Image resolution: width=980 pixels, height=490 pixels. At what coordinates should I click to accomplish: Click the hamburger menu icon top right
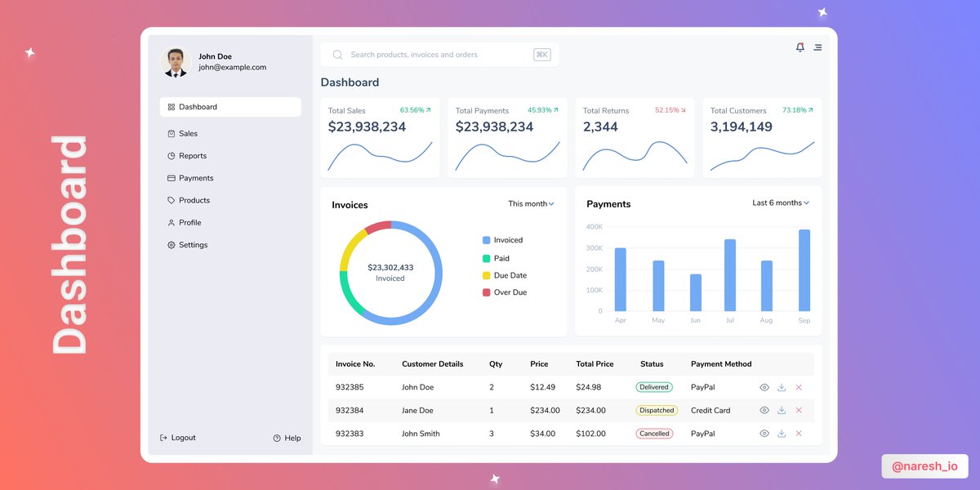[x=817, y=47]
